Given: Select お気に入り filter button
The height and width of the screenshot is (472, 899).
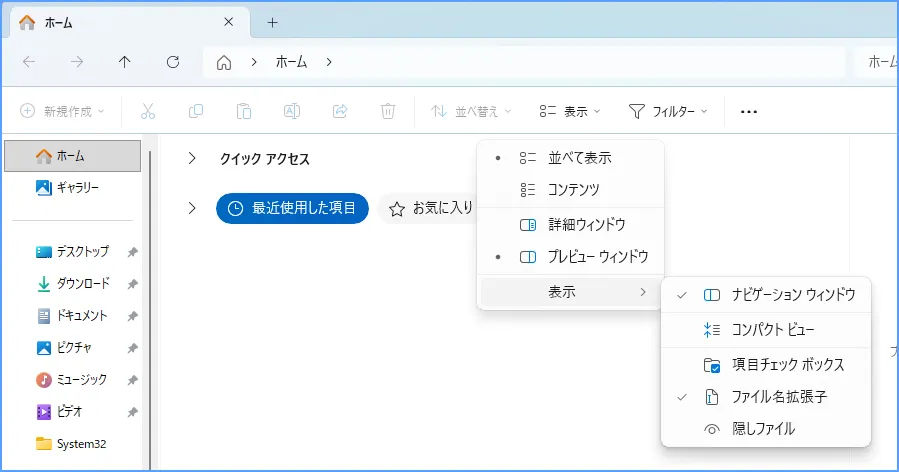Looking at the screenshot, I should (428, 208).
